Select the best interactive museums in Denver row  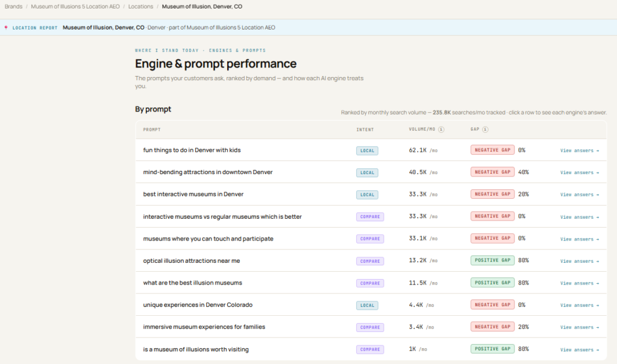(371, 195)
